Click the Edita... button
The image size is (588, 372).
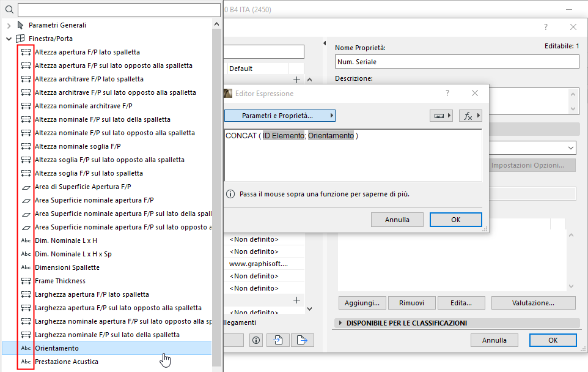pyautogui.click(x=461, y=303)
